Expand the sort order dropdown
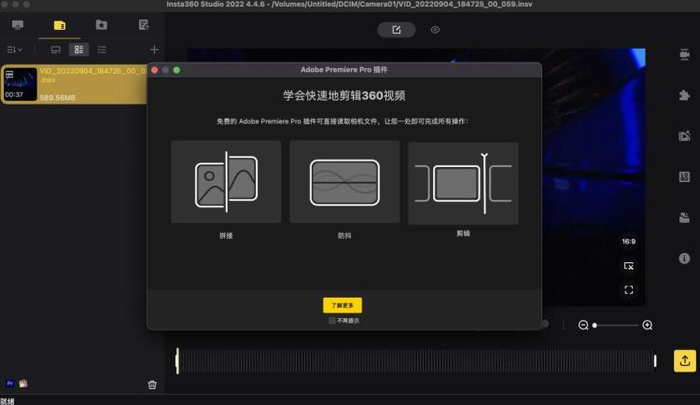 point(14,50)
